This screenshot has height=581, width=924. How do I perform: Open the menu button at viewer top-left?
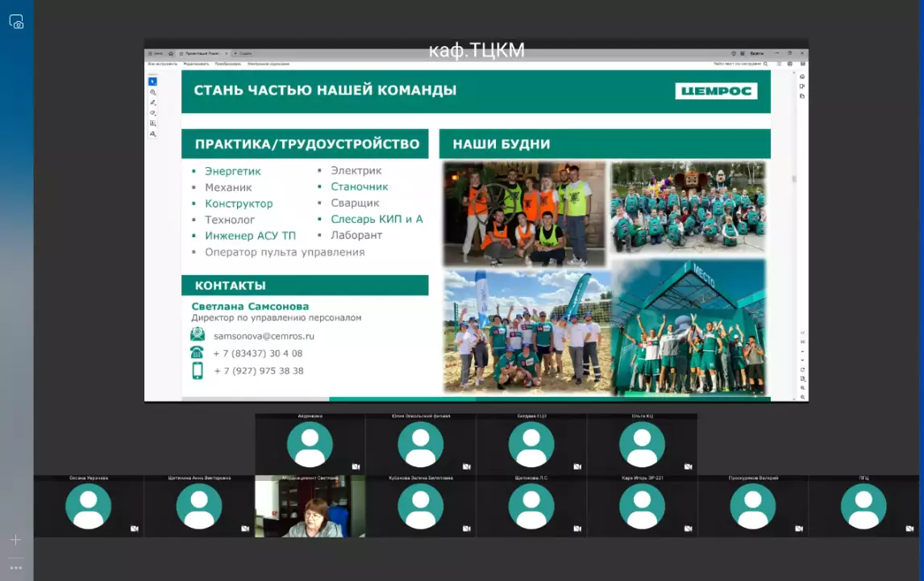156,53
